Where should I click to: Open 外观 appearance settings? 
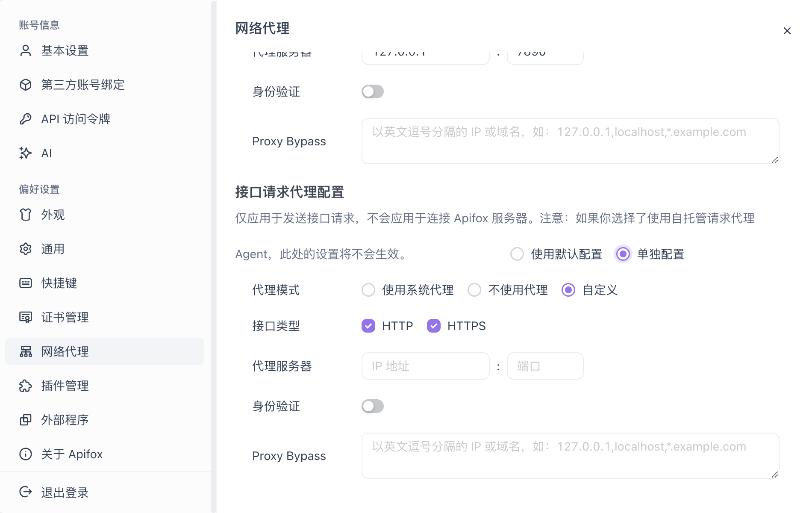point(52,215)
